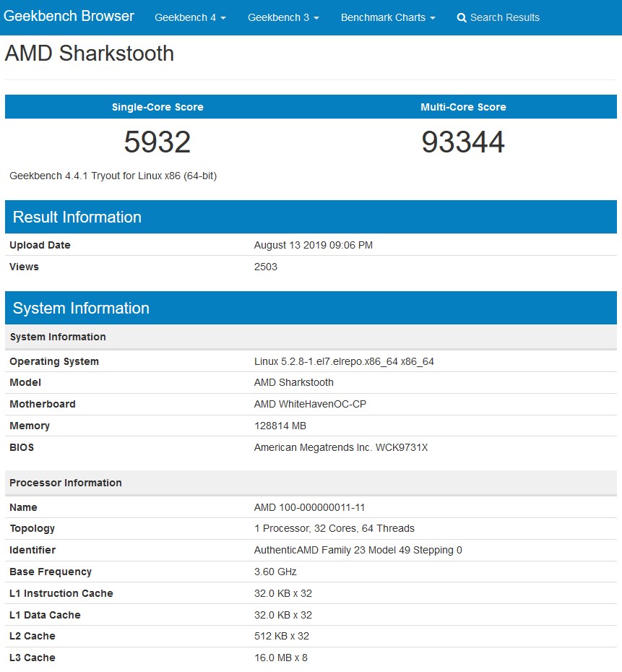This screenshot has width=622, height=672.
Task: Select the Multi-Core Score header
Action: (463, 107)
